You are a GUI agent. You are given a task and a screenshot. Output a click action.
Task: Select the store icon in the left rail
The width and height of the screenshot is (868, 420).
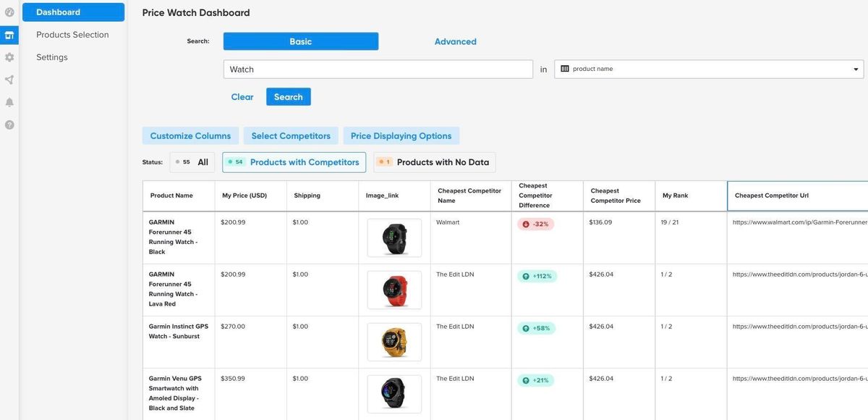pyautogui.click(x=9, y=35)
